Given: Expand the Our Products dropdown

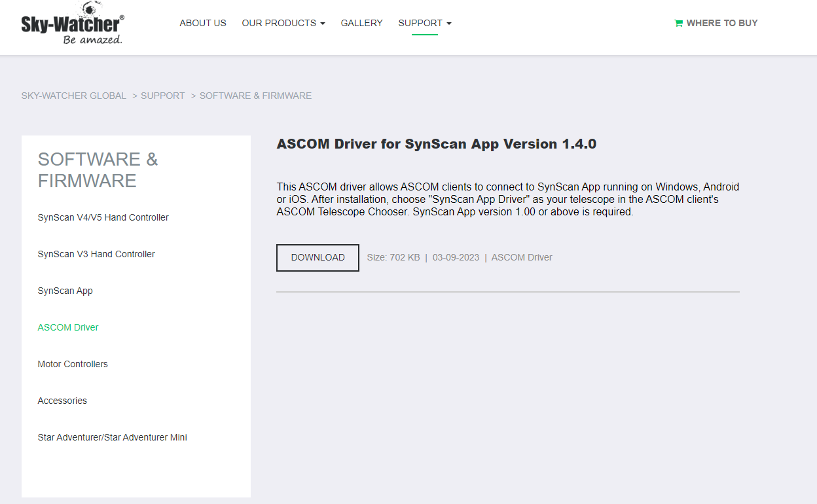Looking at the screenshot, I should pyautogui.click(x=283, y=23).
